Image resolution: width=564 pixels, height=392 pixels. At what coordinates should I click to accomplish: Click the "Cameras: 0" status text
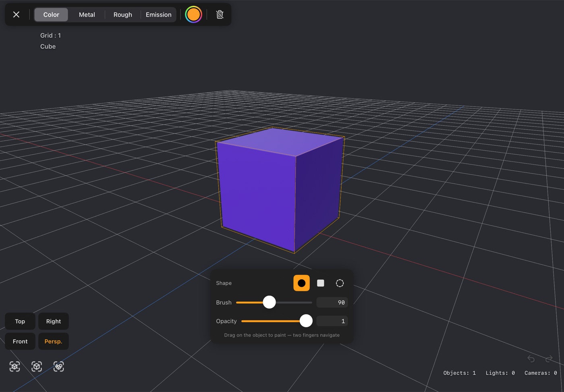pyautogui.click(x=541, y=373)
